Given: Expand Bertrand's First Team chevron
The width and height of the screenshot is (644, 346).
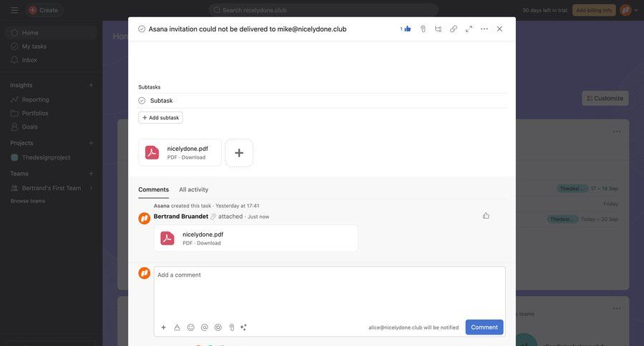Looking at the screenshot, I should click(91, 188).
